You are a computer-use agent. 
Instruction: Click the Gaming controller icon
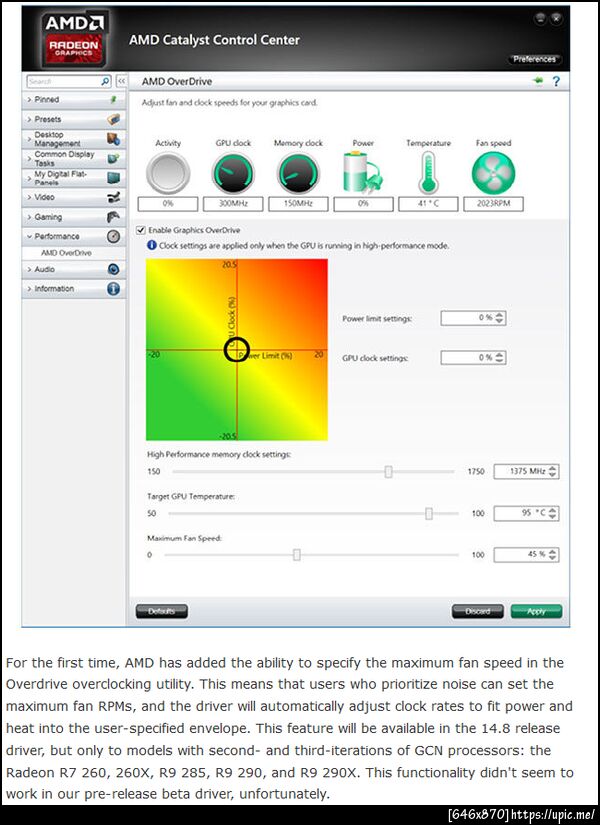113,217
